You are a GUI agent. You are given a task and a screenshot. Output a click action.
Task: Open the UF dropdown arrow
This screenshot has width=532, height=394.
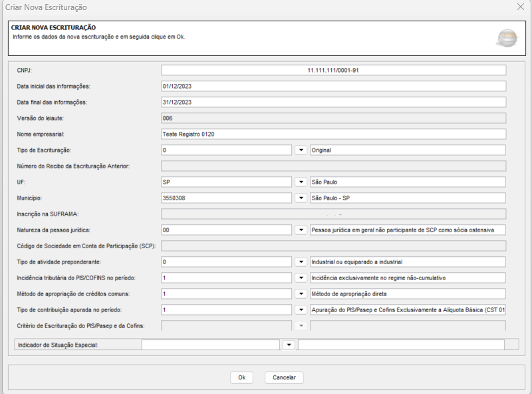click(x=301, y=182)
